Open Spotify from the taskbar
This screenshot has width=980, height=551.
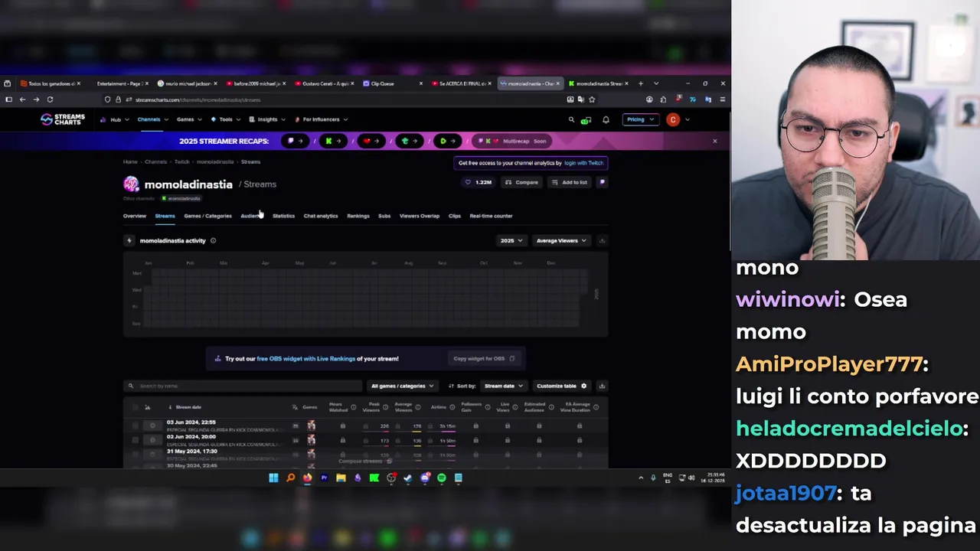tap(442, 478)
